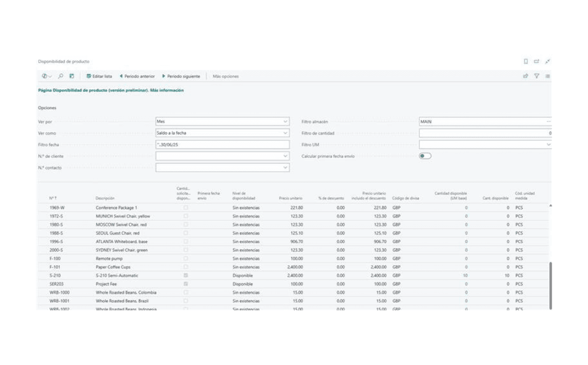
Task: Click the bookmark icon at top right
Action: [526, 62]
